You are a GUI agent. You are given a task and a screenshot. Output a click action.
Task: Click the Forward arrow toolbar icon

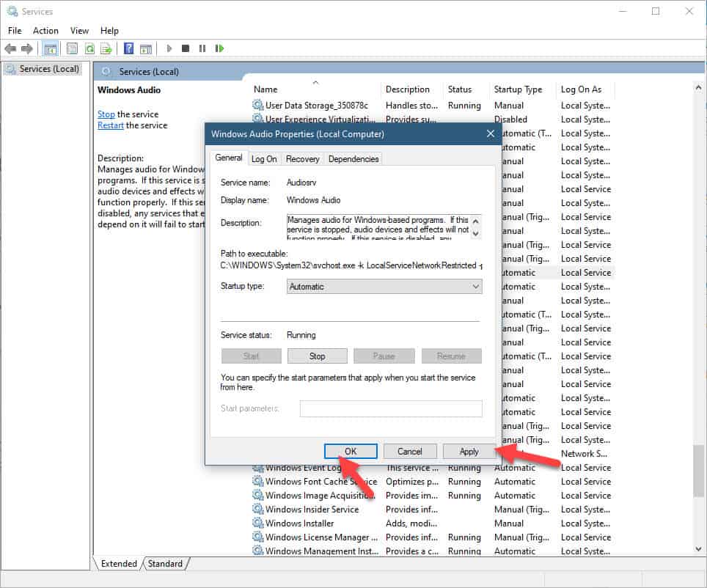point(27,48)
